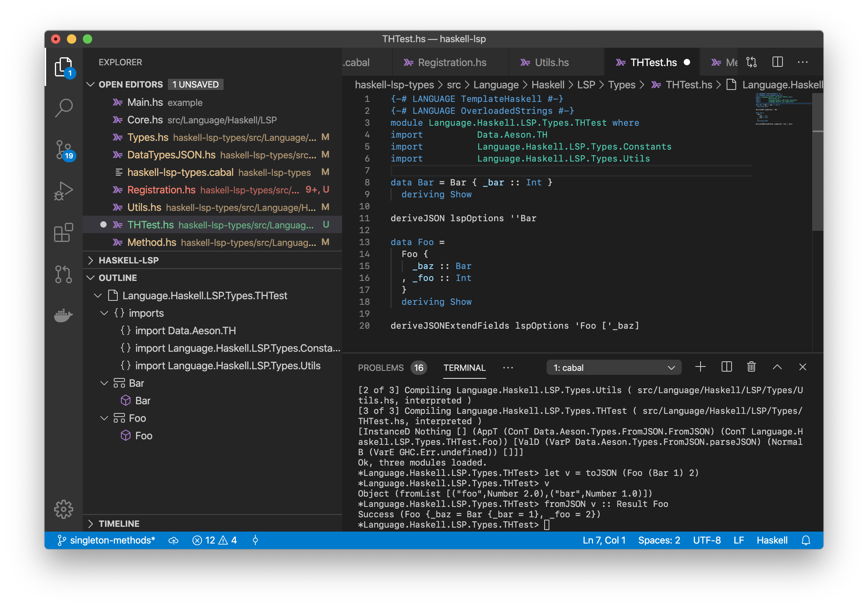Click the open changes compare icon
The image size is (868, 608).
click(751, 62)
